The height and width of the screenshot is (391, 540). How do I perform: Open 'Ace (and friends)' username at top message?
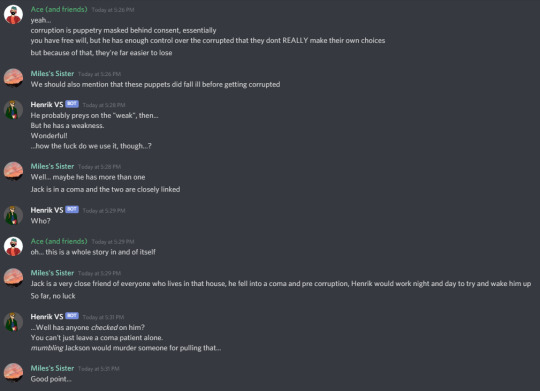pyautogui.click(x=59, y=9)
